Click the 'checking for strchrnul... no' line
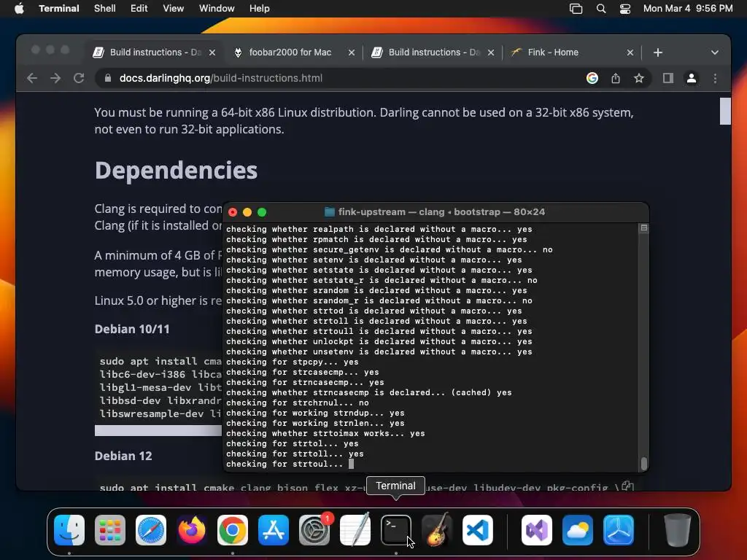Viewport: 747px width, 560px height. [298, 402]
